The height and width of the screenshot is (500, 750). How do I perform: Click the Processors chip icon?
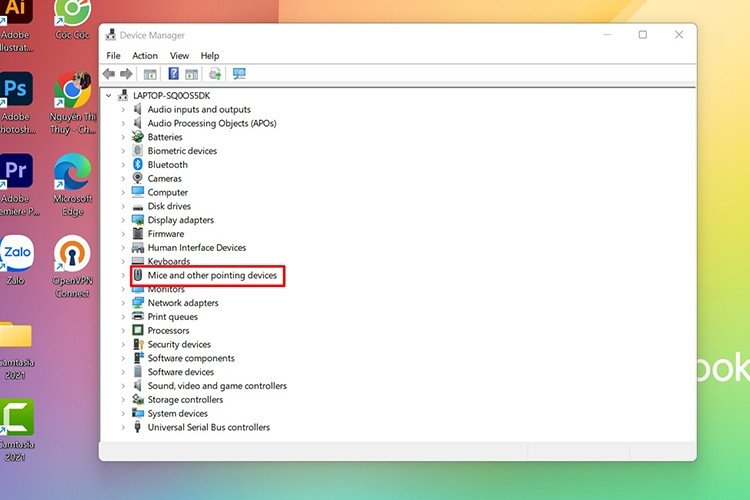[x=138, y=330]
